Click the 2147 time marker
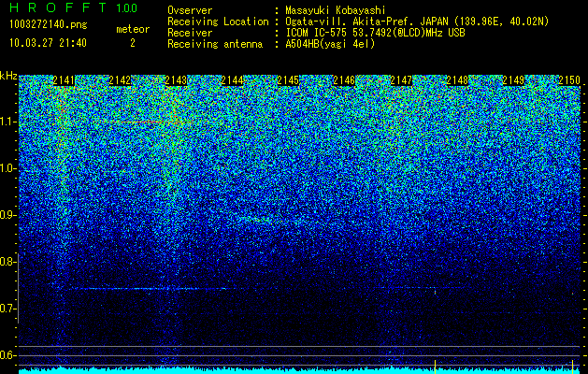 coord(401,80)
